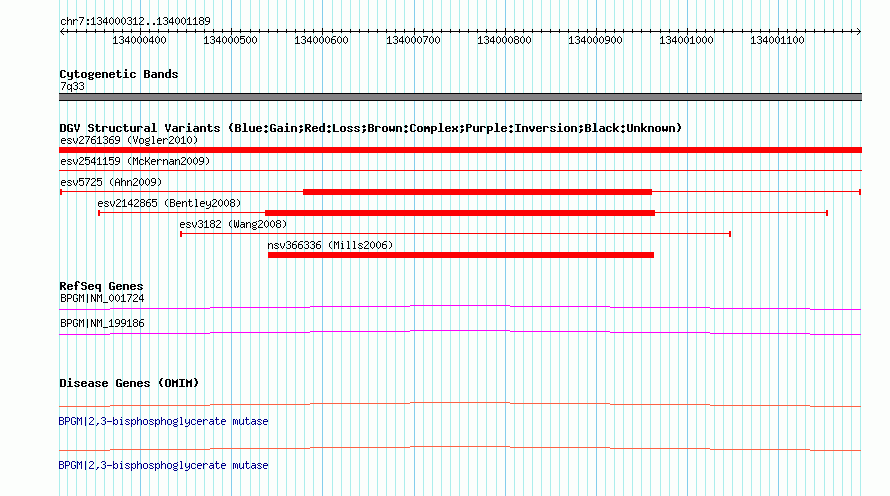
Task: Click the nsv366336 (Mills2006) variant label
Action: click(x=330, y=245)
